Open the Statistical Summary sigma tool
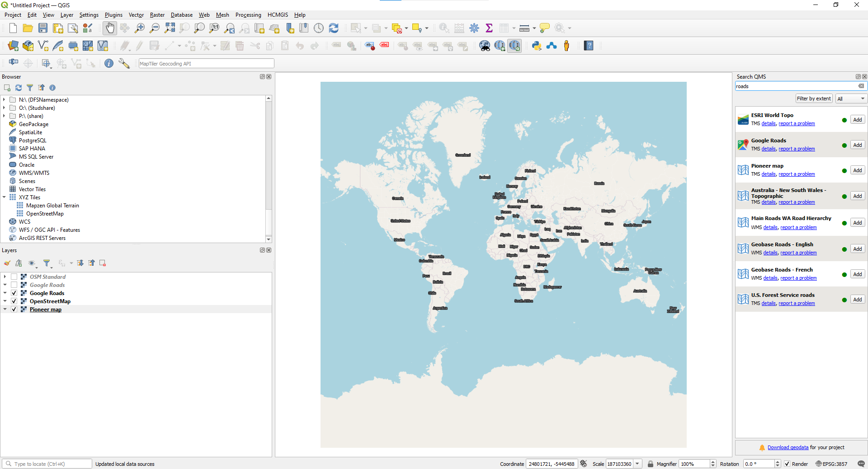This screenshot has width=868, height=469. pyautogui.click(x=489, y=28)
